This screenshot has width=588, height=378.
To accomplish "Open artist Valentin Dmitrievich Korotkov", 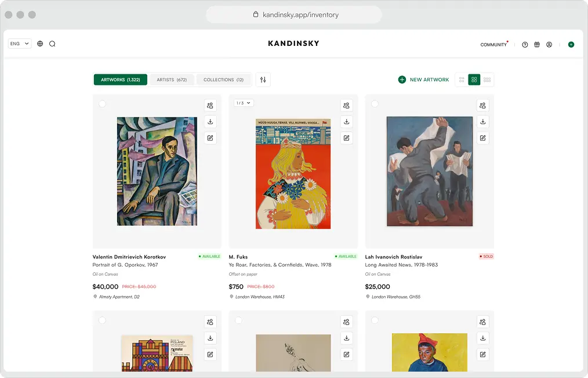I will (129, 257).
